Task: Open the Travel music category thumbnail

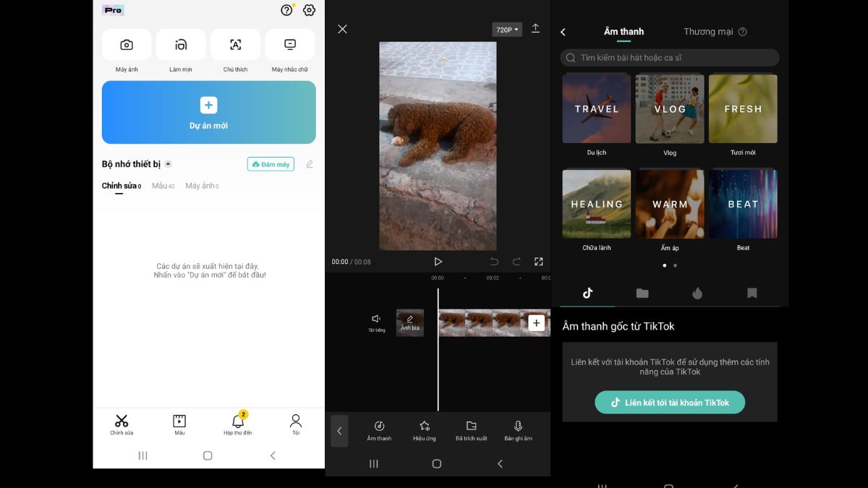Action: pos(596,108)
